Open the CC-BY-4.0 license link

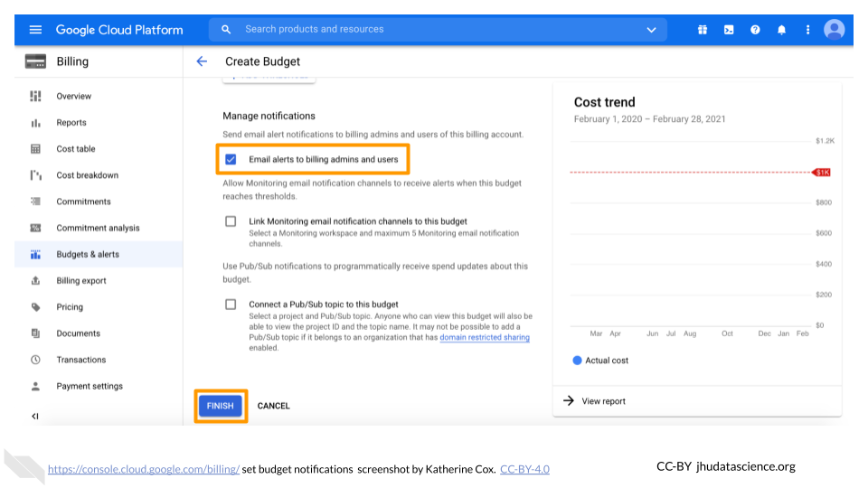pyautogui.click(x=524, y=469)
